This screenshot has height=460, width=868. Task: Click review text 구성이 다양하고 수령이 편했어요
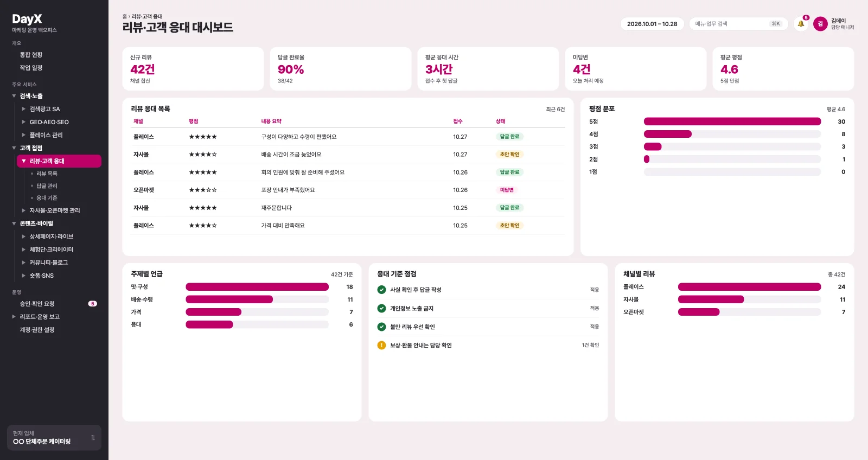click(x=299, y=137)
